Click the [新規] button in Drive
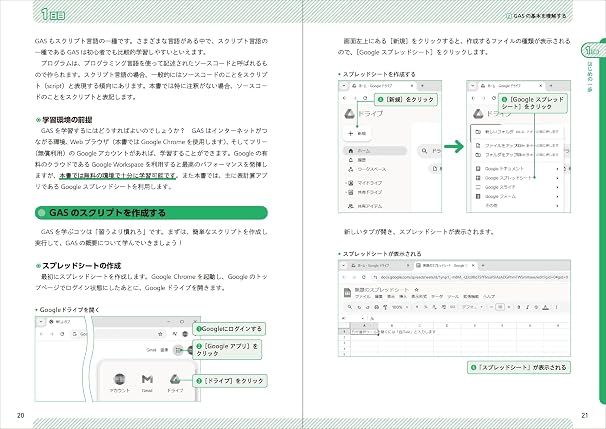606x429 pixels. [x=357, y=133]
